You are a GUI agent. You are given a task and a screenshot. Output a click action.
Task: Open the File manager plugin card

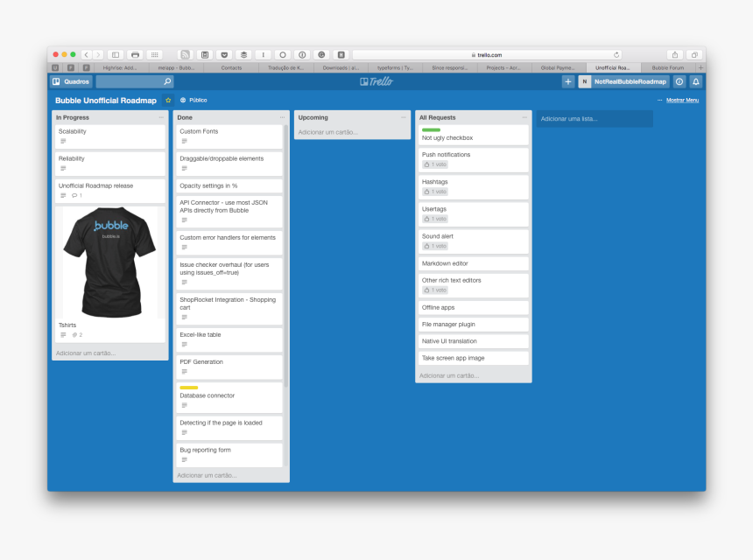coord(473,325)
